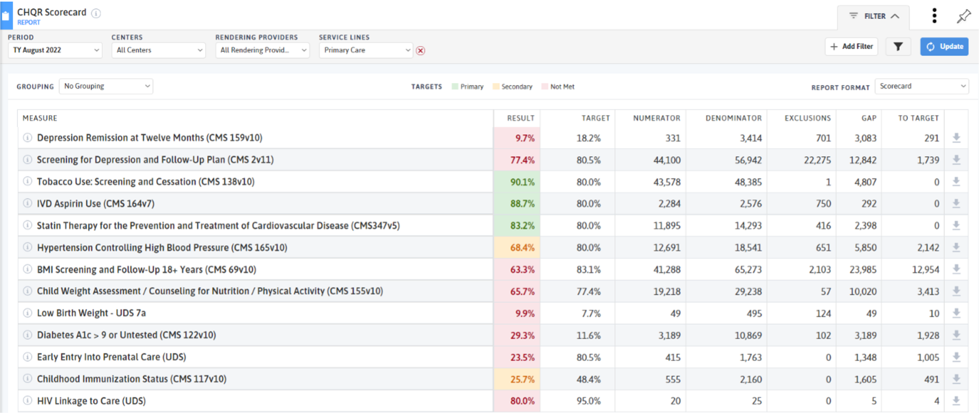Sort by the To Target column header

pos(918,118)
